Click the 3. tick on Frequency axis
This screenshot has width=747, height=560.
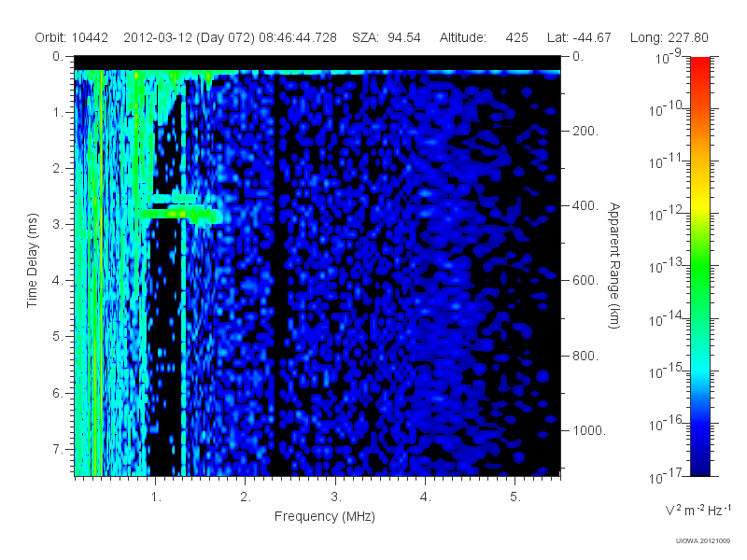click(x=336, y=497)
